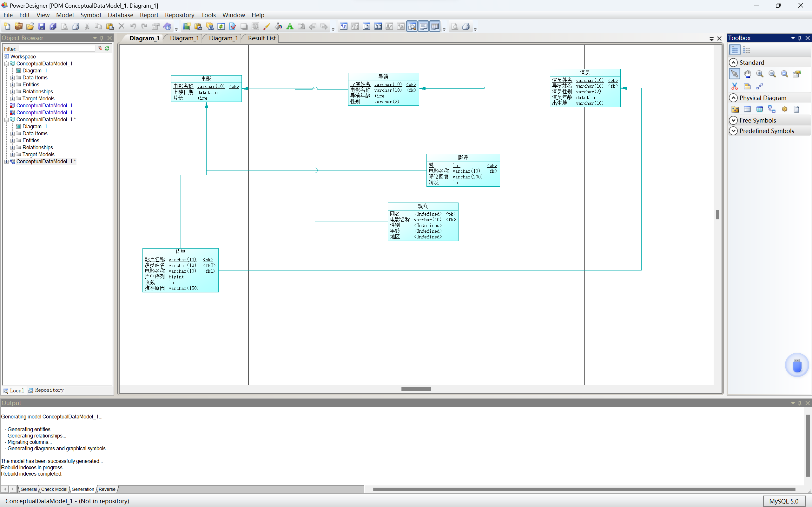
Task: Switch to Repository browser tab
Action: pyautogui.click(x=46, y=390)
